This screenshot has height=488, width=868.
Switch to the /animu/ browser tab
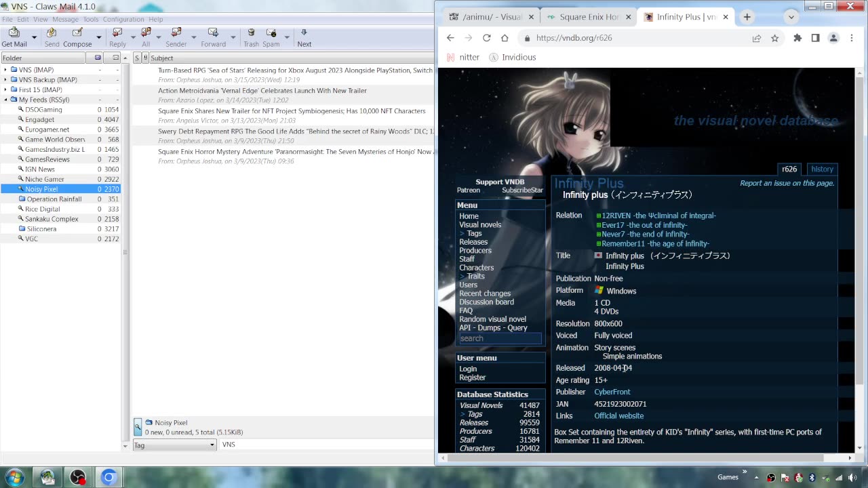[x=491, y=17]
